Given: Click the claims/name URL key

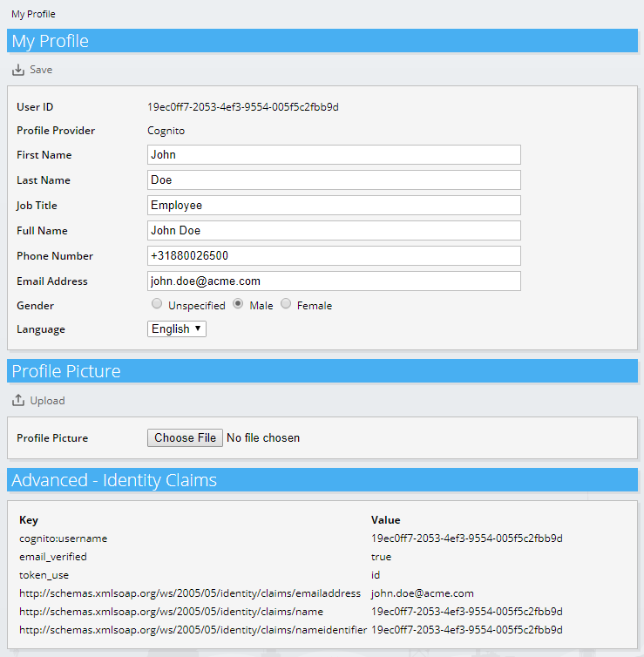Looking at the screenshot, I should pyautogui.click(x=172, y=612).
